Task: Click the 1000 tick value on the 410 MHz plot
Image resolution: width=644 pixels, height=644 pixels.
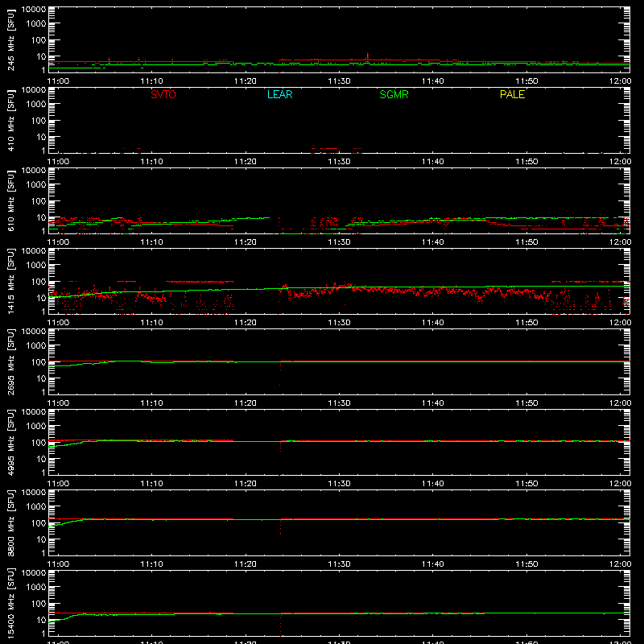Action: (36, 105)
